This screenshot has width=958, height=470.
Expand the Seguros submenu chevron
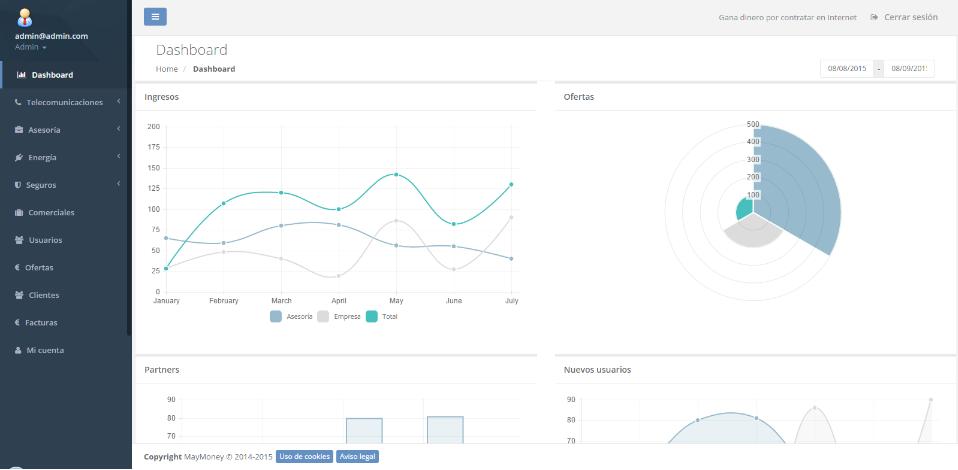(x=119, y=184)
